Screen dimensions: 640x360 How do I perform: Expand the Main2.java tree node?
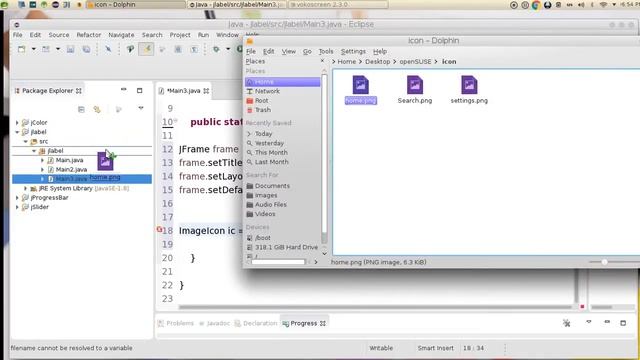[42, 169]
